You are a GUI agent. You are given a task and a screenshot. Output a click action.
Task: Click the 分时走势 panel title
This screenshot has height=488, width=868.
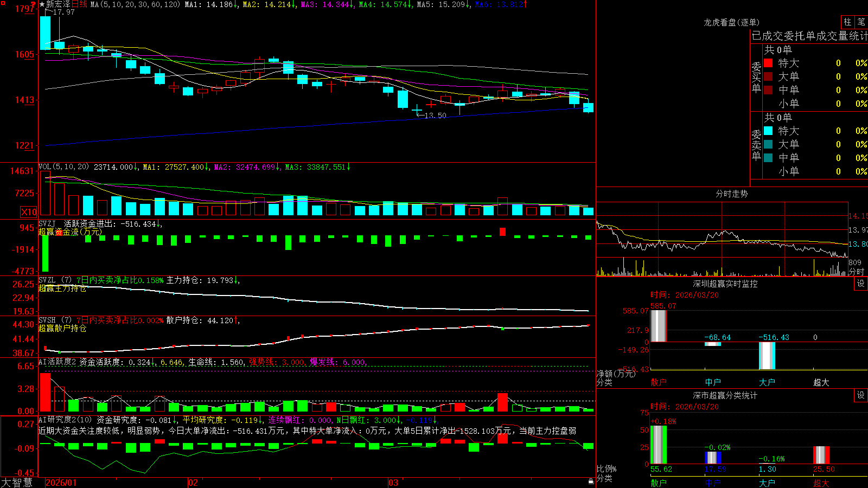(731, 194)
